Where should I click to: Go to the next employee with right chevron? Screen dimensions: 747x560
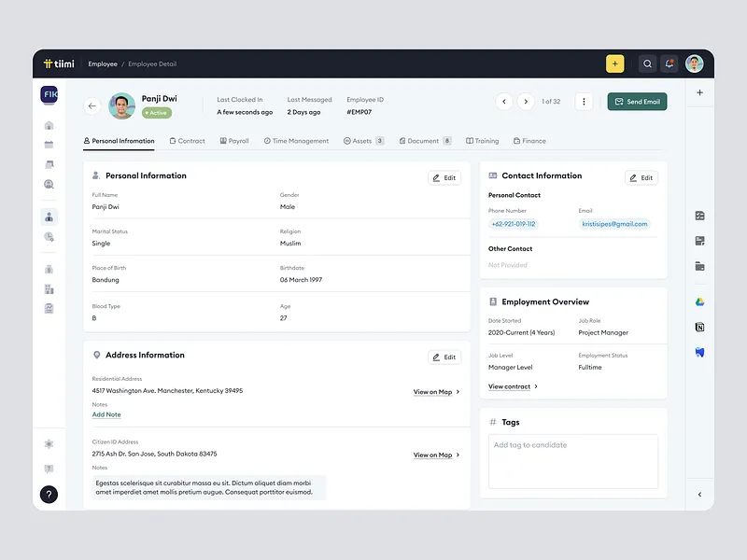point(526,102)
